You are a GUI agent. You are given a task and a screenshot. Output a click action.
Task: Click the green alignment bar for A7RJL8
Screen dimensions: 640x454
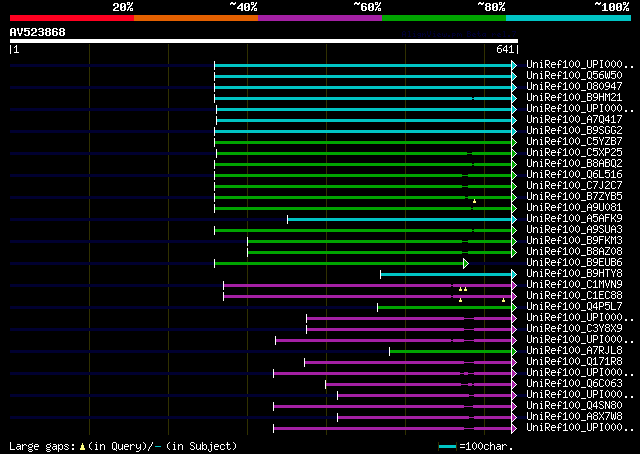click(x=451, y=352)
